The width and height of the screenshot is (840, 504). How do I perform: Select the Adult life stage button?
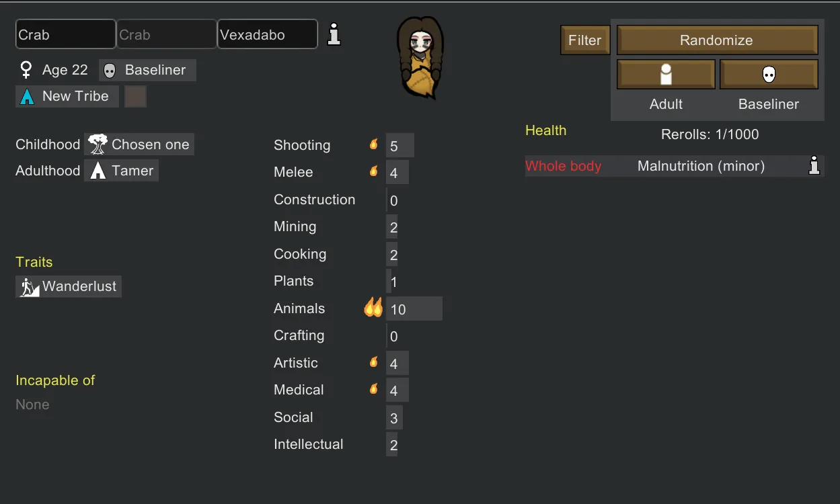click(666, 74)
